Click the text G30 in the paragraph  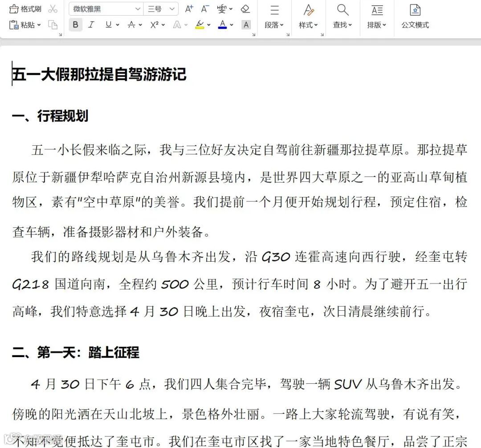(276, 257)
